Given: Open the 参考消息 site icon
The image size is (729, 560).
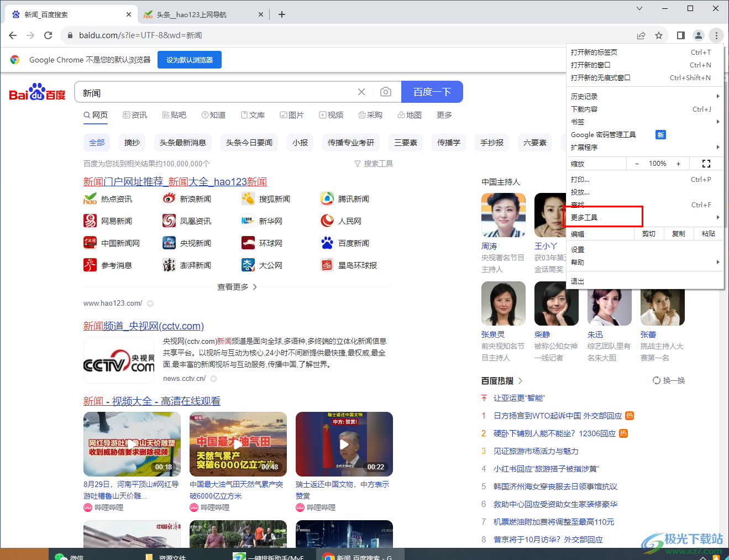Looking at the screenshot, I should [90, 265].
